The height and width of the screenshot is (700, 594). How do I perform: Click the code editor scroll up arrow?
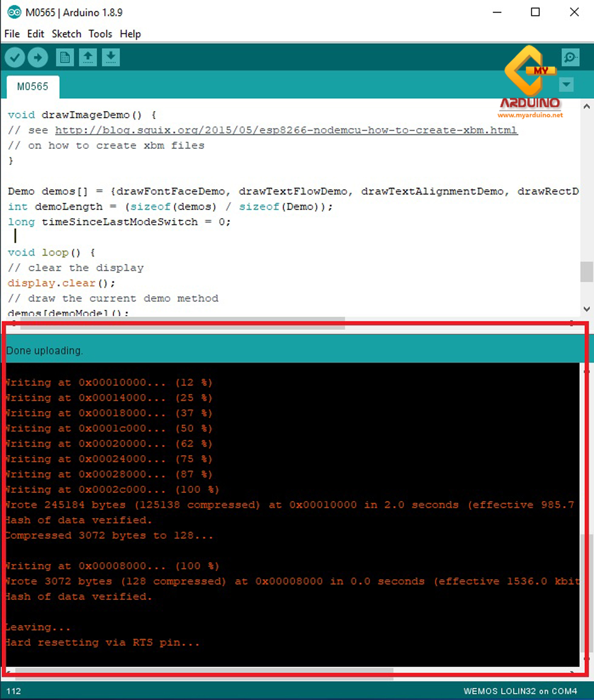click(586, 107)
